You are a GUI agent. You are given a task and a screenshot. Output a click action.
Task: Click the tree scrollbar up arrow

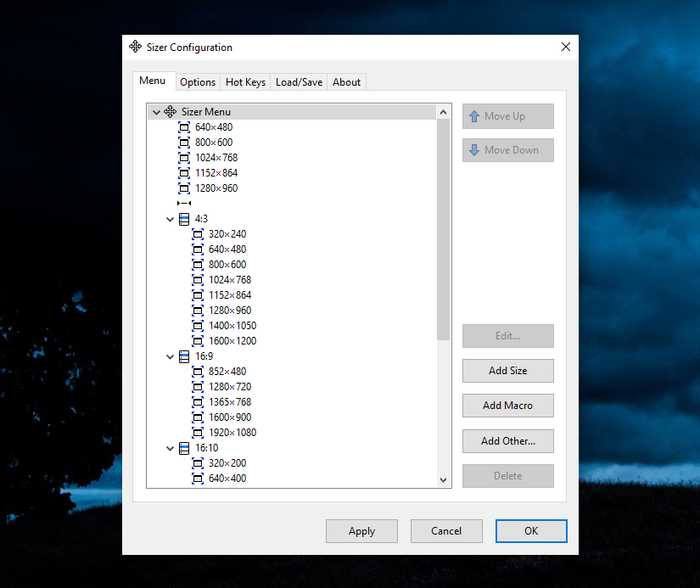(x=443, y=112)
